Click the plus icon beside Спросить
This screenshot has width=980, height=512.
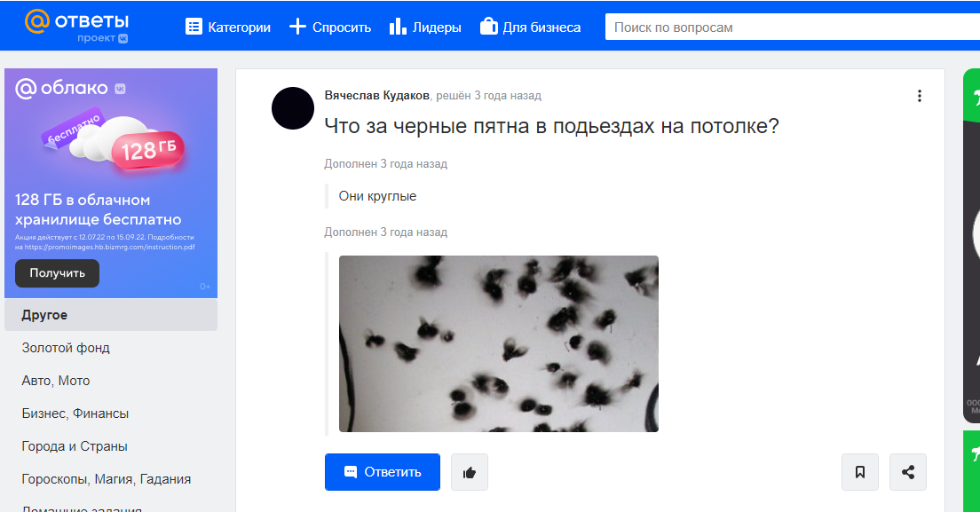tap(297, 27)
